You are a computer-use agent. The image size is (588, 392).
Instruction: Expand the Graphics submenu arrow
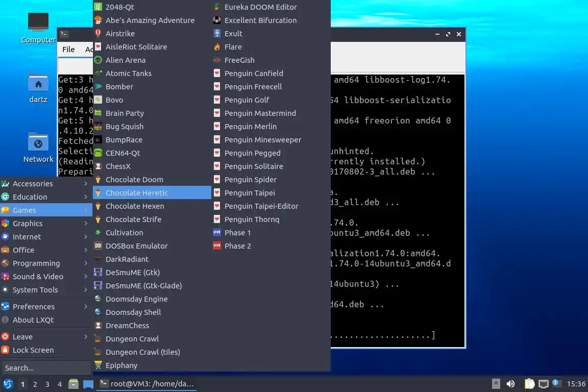coord(86,224)
